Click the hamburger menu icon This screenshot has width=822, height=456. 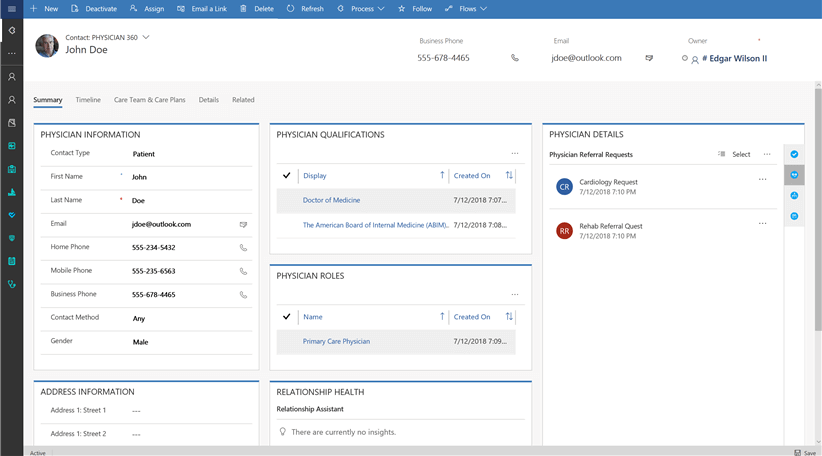11,8
